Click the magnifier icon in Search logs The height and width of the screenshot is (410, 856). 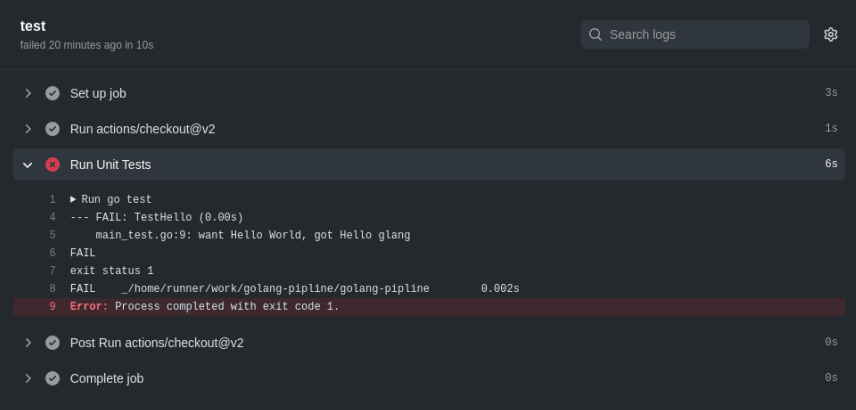coord(596,34)
